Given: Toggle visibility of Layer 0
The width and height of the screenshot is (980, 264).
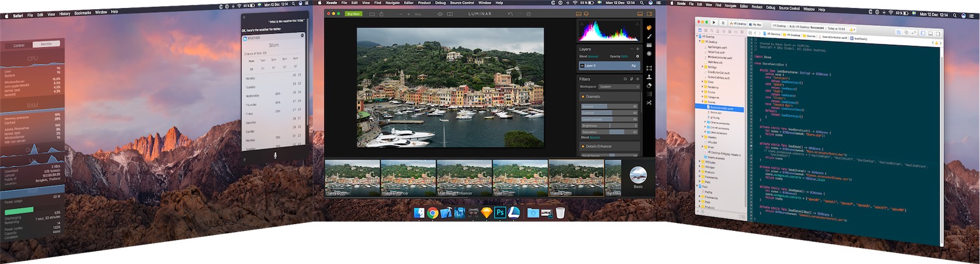Looking at the screenshot, I should click(x=582, y=66).
